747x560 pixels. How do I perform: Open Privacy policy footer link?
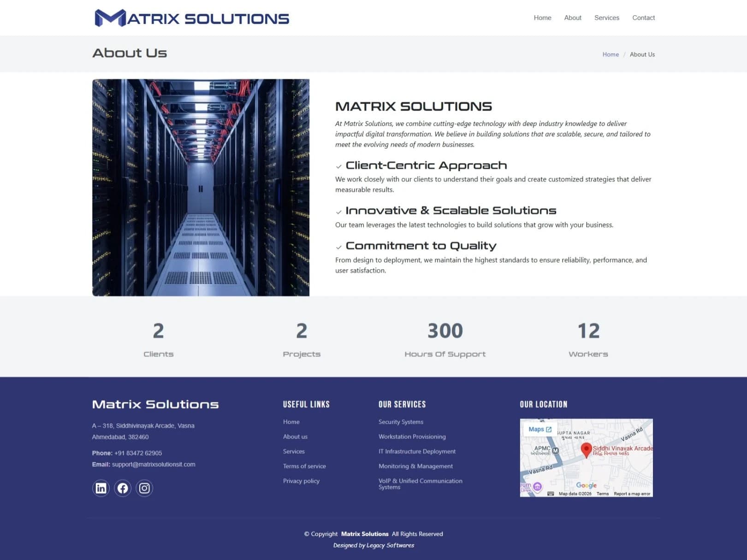click(301, 481)
